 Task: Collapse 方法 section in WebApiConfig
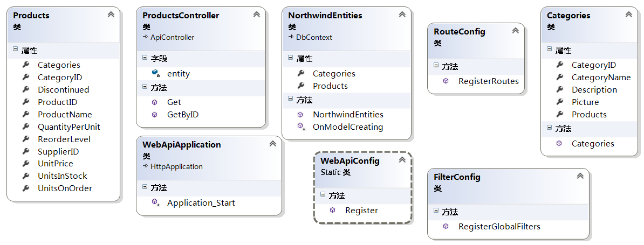(323, 194)
